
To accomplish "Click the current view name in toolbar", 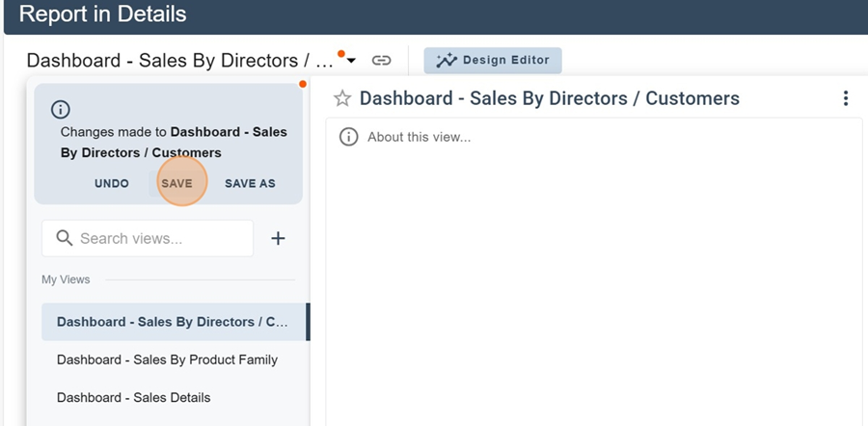I will pyautogui.click(x=179, y=61).
